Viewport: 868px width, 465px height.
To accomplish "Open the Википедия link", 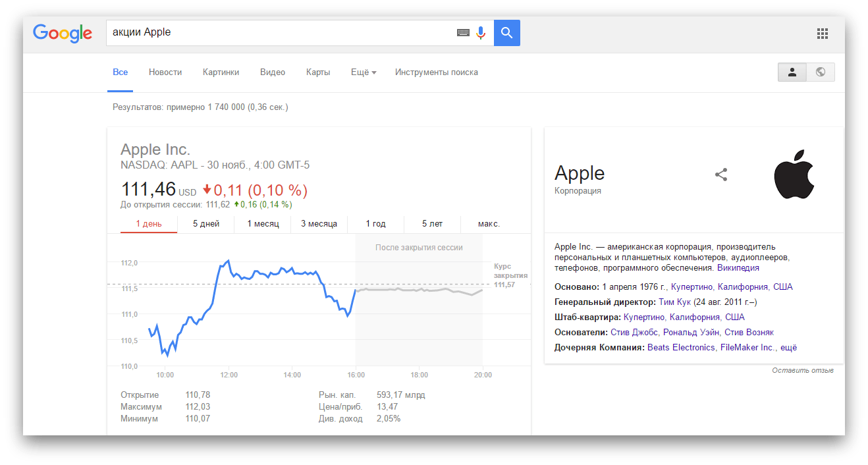I will point(738,268).
